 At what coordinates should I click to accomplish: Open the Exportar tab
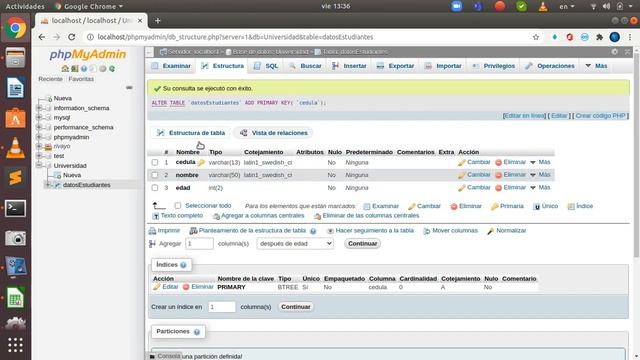point(395,66)
